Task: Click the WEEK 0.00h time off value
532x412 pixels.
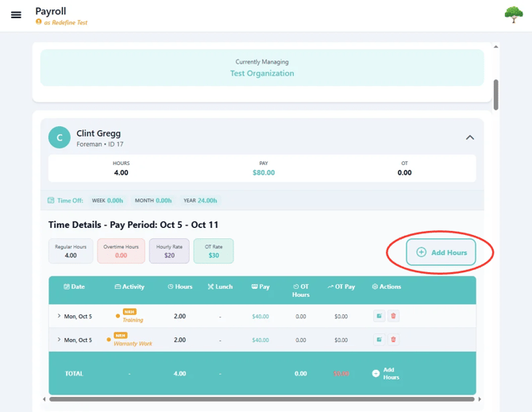Action: click(x=107, y=200)
